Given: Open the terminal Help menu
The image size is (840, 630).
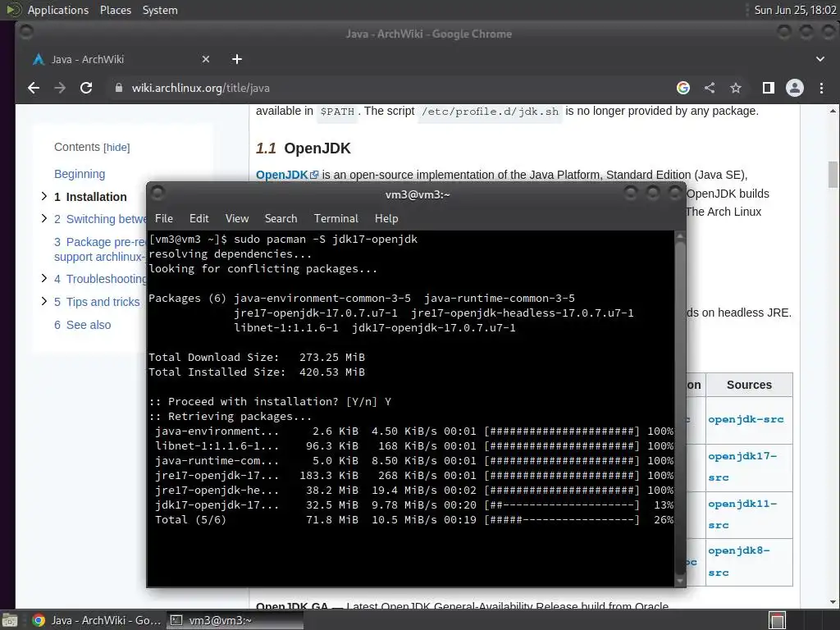Looking at the screenshot, I should pyautogui.click(x=386, y=218).
